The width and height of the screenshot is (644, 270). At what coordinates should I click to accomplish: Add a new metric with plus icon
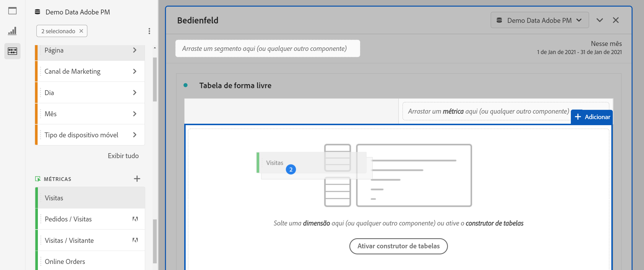click(x=137, y=179)
